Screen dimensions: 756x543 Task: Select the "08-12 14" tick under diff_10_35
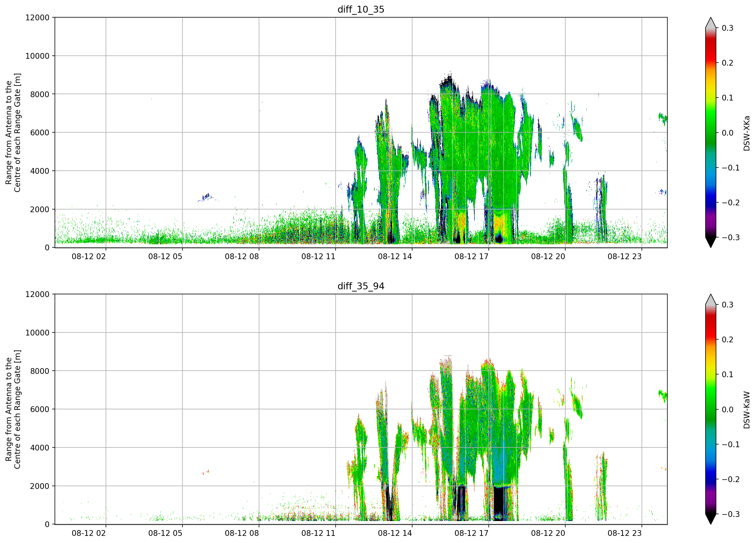click(x=395, y=256)
